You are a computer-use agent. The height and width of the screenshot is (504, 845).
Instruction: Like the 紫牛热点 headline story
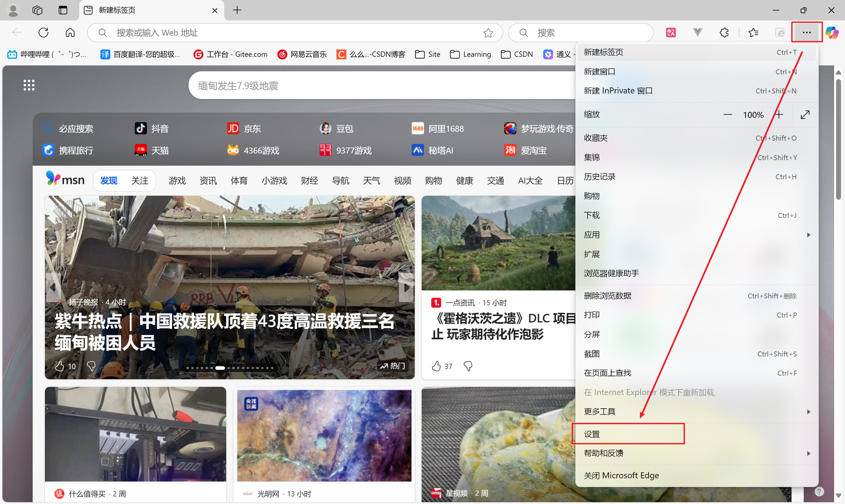(x=59, y=366)
